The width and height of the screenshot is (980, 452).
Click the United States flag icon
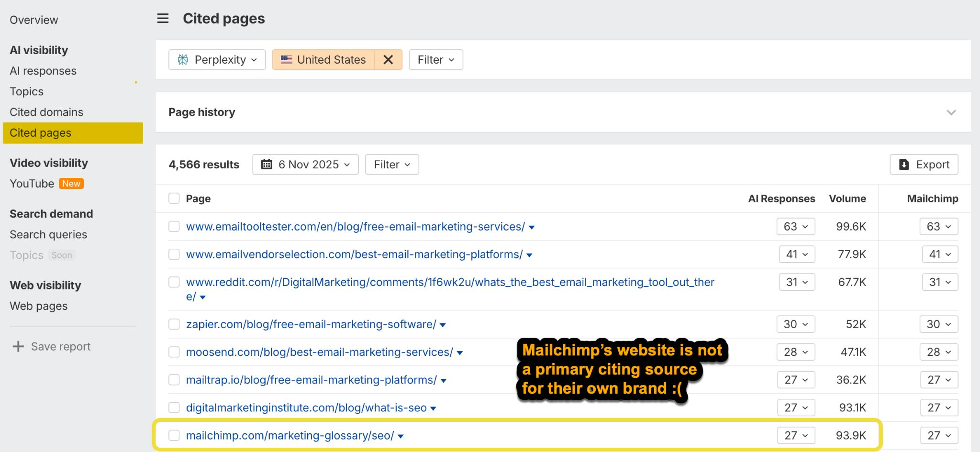pos(286,60)
